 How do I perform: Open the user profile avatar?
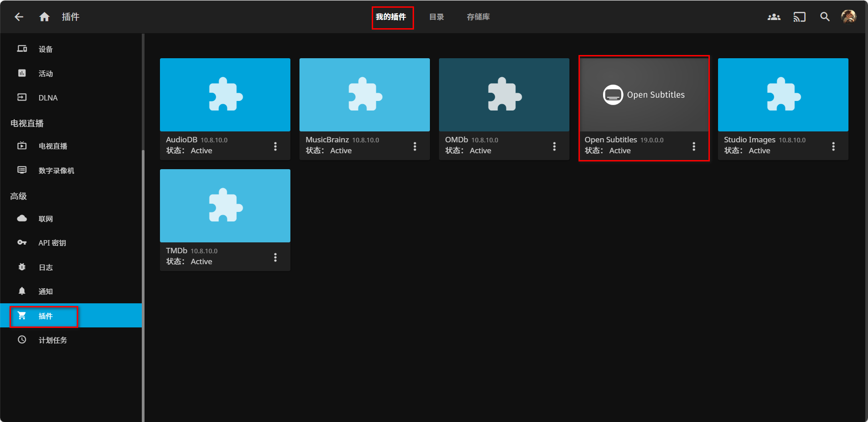[x=848, y=17]
